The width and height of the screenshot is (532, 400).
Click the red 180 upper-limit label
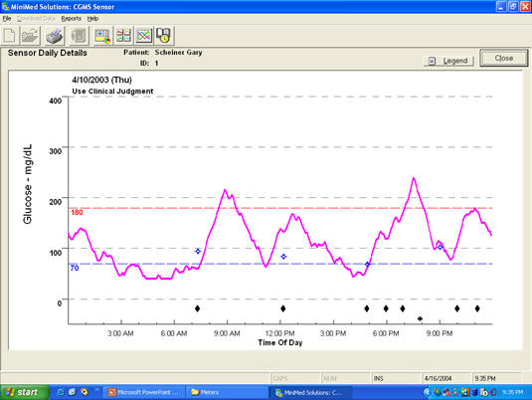(x=77, y=212)
